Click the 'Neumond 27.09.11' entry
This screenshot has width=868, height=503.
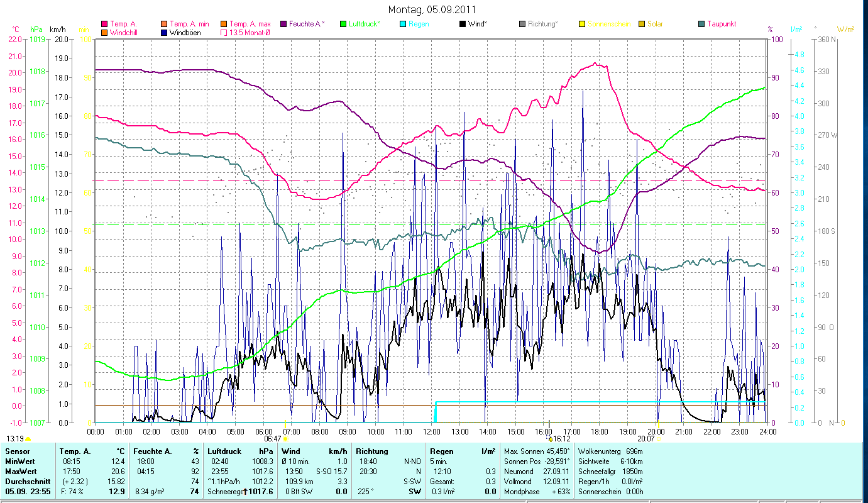coord(536,471)
